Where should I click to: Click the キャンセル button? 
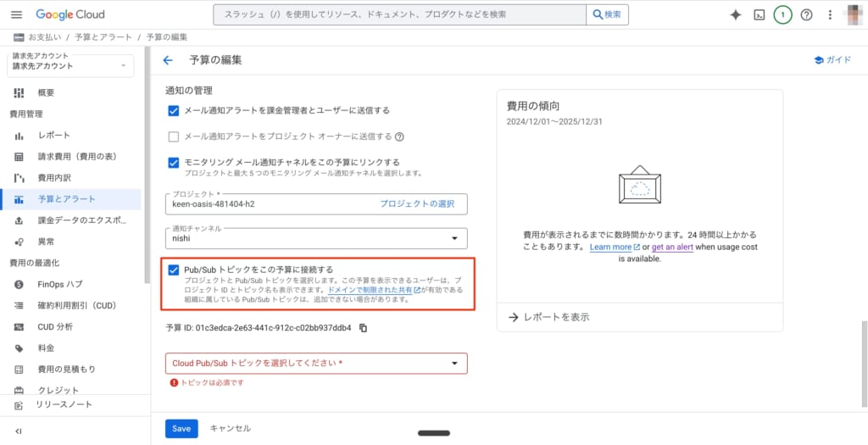point(231,428)
